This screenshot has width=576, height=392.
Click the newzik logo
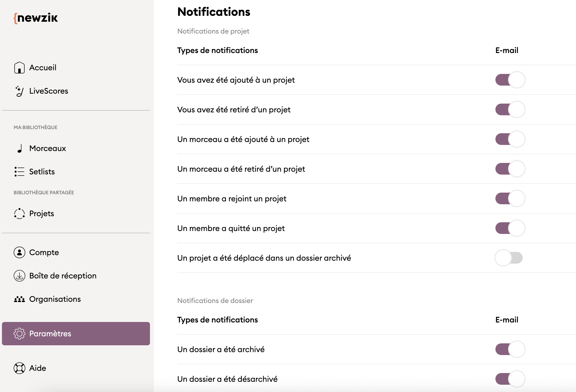(36, 18)
